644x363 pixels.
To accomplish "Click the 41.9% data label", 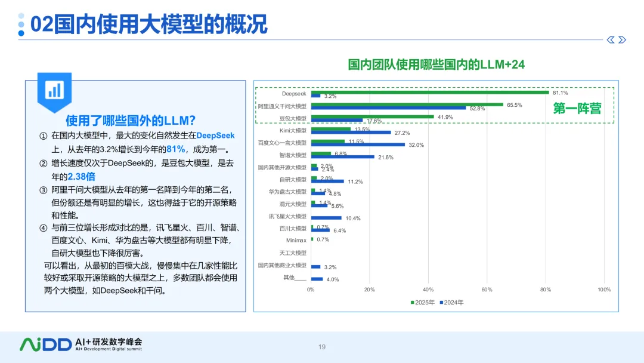I will 445,117.
